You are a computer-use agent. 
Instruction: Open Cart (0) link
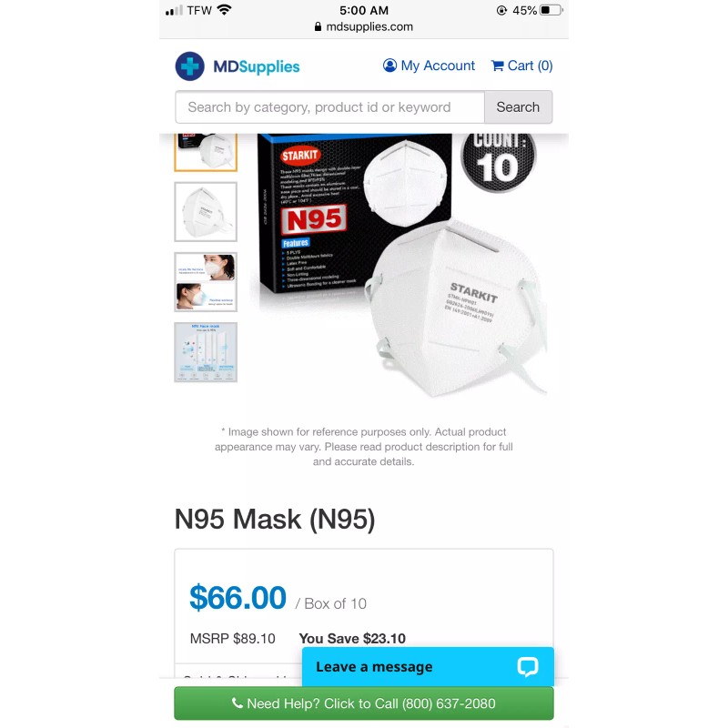pyautogui.click(x=521, y=66)
